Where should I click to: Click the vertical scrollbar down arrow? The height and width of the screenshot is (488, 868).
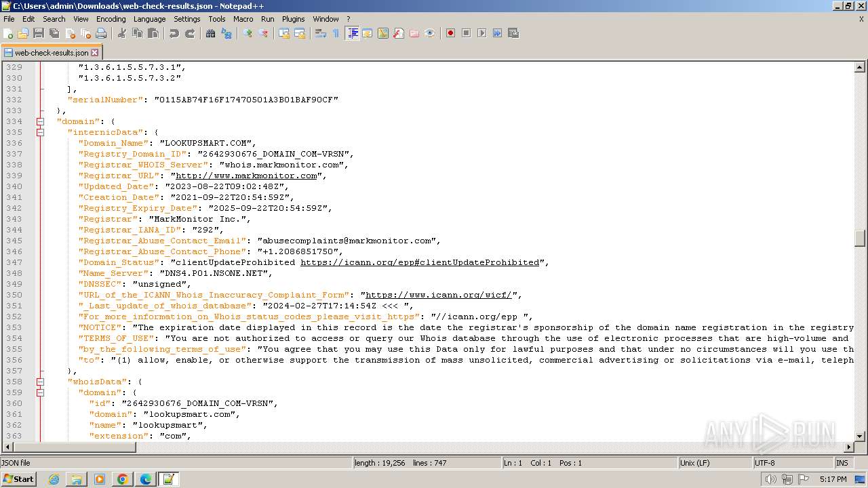(x=860, y=436)
